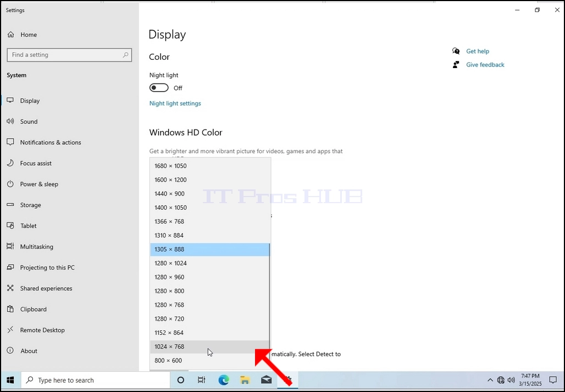The height and width of the screenshot is (392, 565).
Task: Choose 1152 × 864 from the list
Action: coord(210,333)
